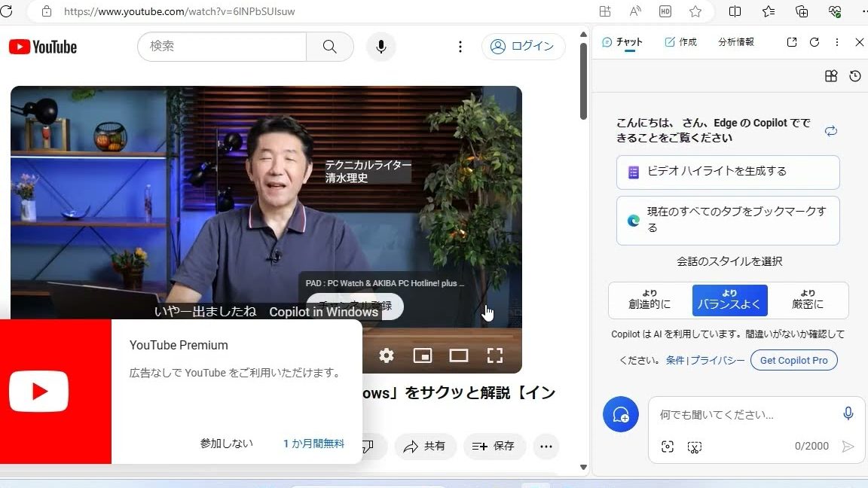
Task: Reload the page with the refresh icon
Action: click(6, 11)
